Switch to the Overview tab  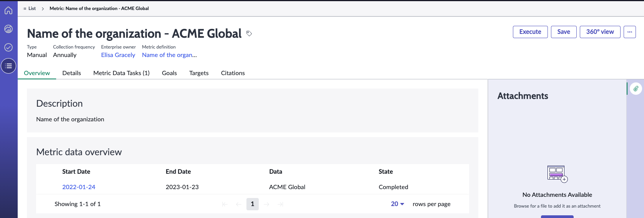coord(37,73)
